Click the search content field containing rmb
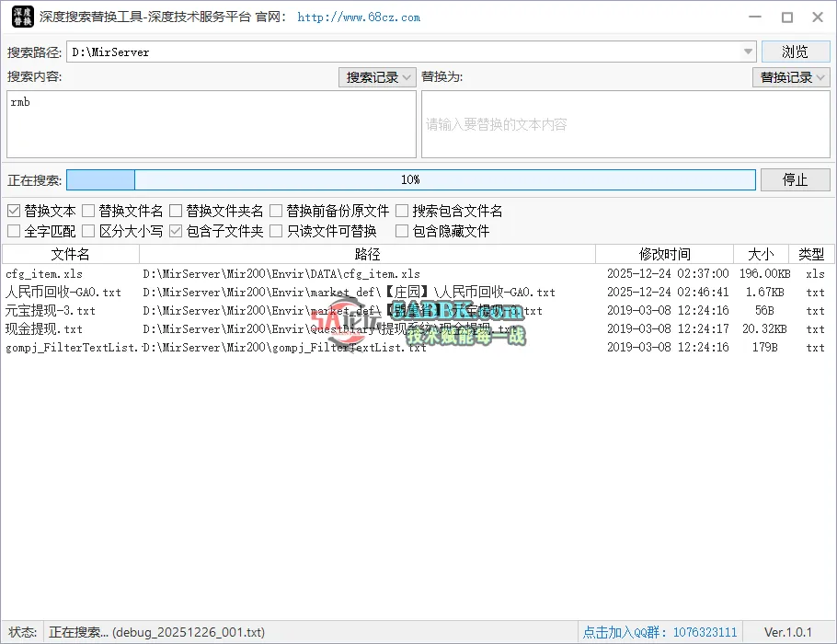Screen dimensions: 837x644 coord(211,124)
